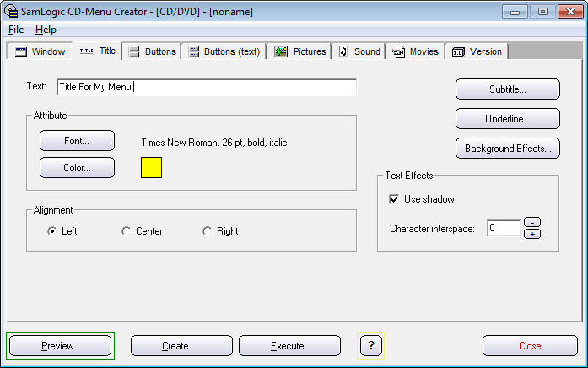Open the Color chooser button
The height and width of the screenshot is (368, 588).
coord(77,168)
